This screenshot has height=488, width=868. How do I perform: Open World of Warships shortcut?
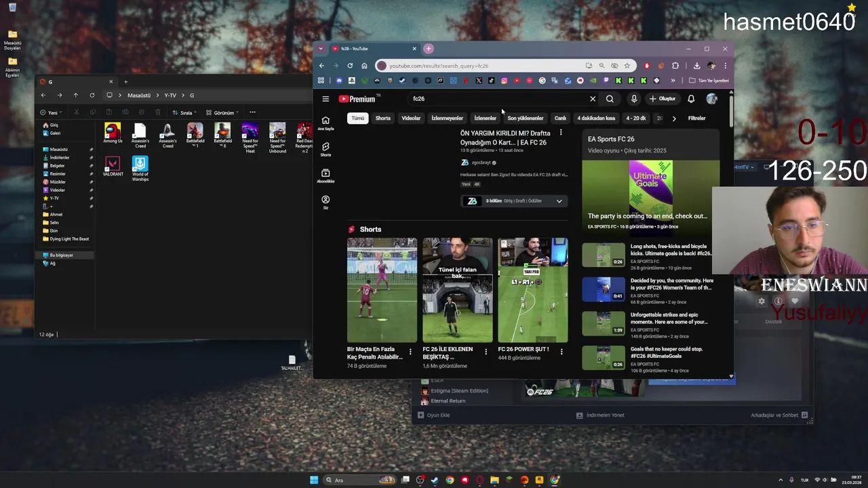(x=140, y=169)
